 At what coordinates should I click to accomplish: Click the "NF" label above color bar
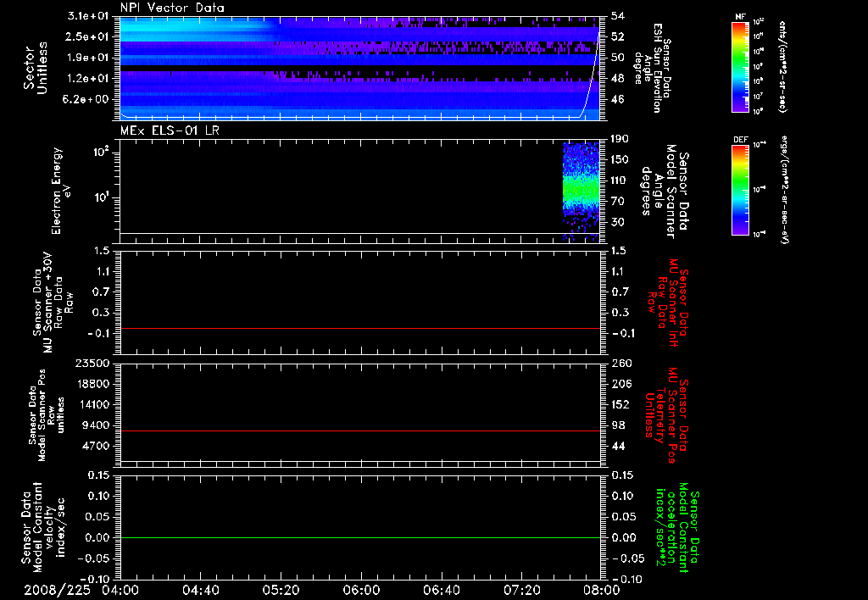[x=740, y=17]
